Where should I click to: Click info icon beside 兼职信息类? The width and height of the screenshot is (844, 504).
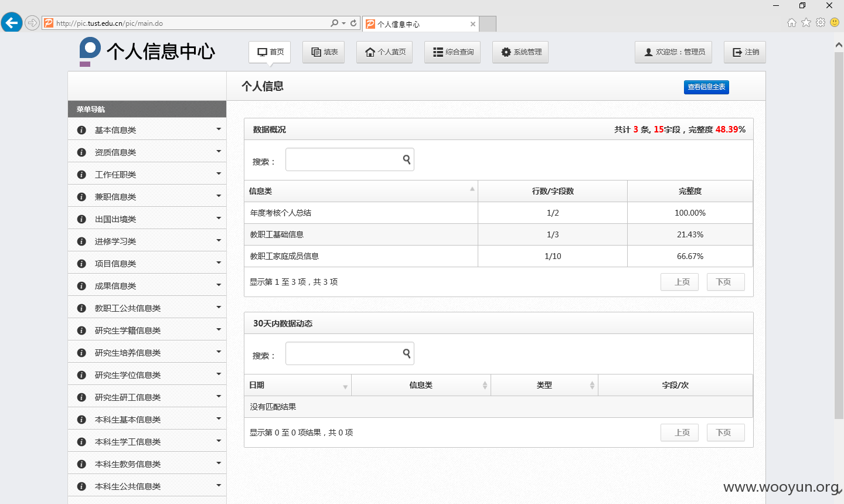coord(81,197)
